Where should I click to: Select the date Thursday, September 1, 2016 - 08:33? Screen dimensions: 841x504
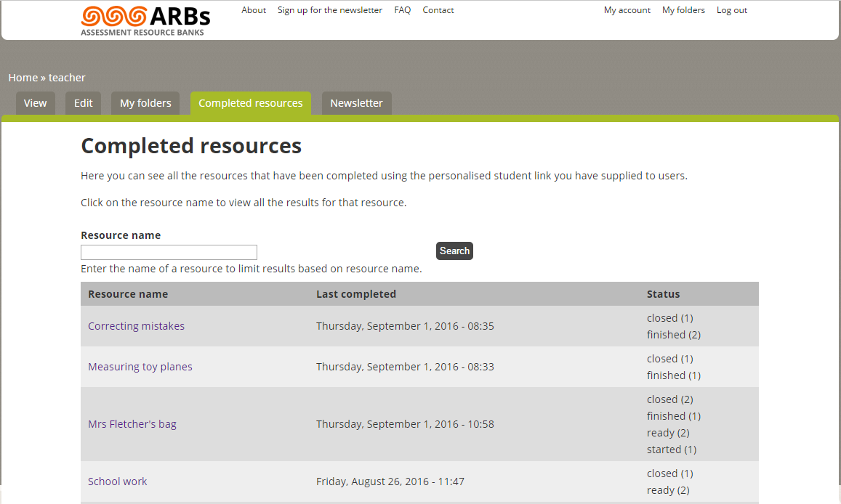(x=405, y=367)
